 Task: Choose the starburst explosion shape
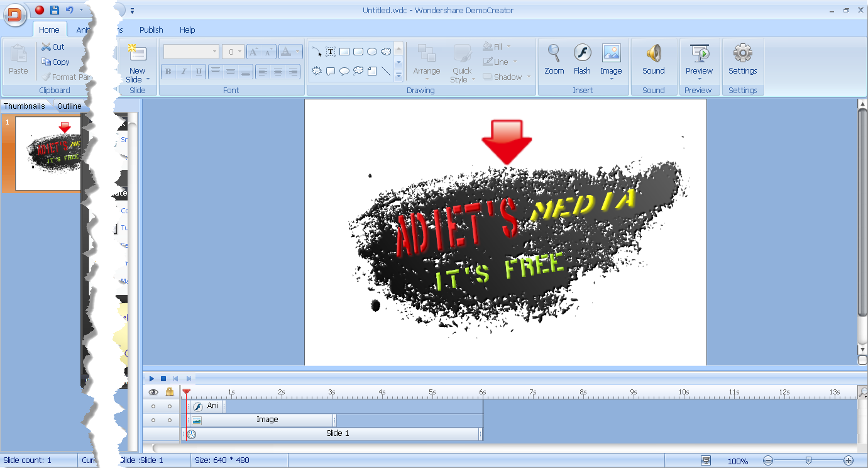coord(317,71)
